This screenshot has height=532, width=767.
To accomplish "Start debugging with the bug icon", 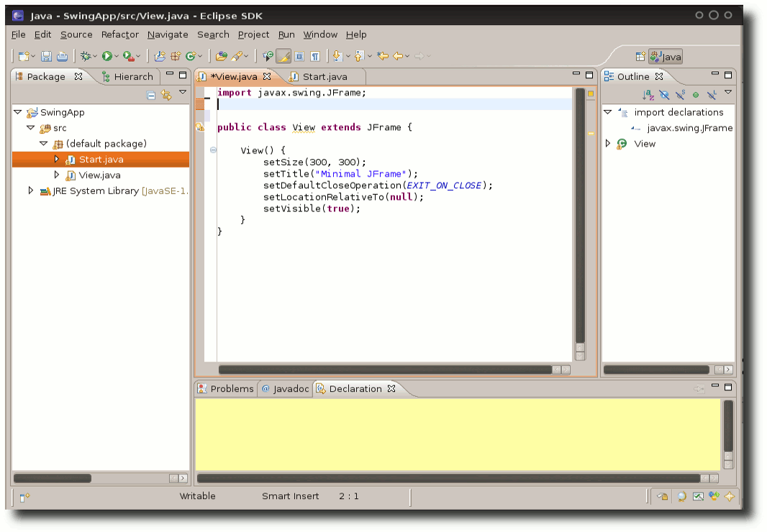I will coord(86,56).
